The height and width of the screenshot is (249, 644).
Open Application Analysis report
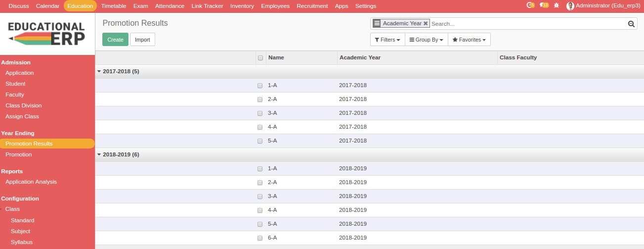tap(31, 182)
